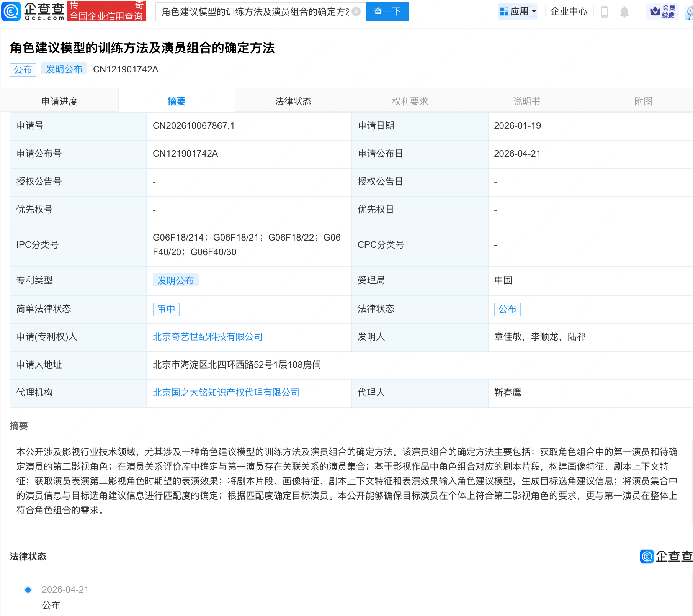Open agency 北京国之大铭知识产权代理有限公司 link
This screenshot has width=693, height=616.
[x=226, y=393]
